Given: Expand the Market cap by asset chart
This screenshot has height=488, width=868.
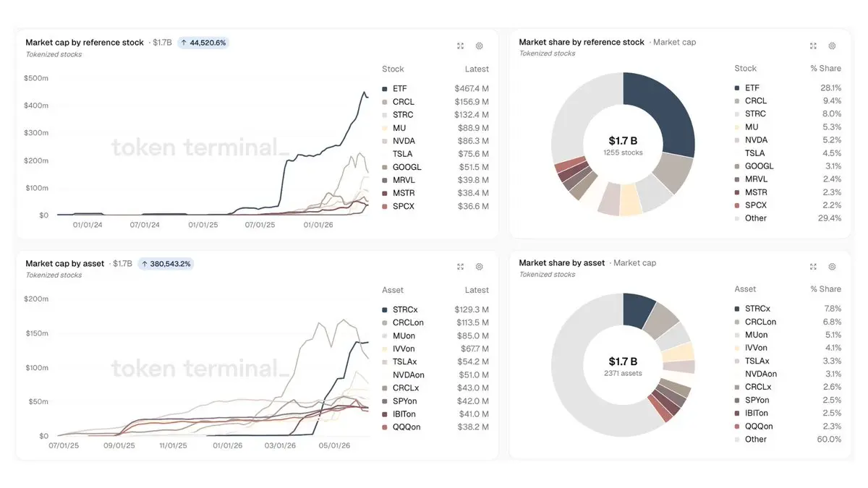Looking at the screenshot, I should pyautogui.click(x=460, y=267).
